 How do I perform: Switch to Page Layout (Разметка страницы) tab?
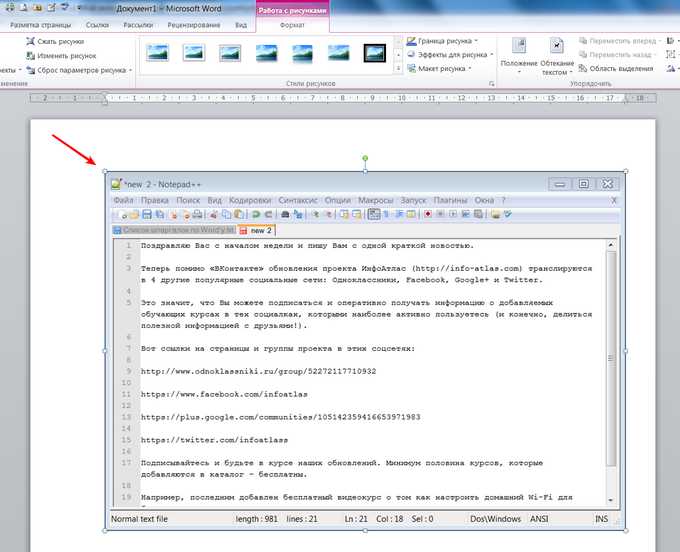point(40,25)
